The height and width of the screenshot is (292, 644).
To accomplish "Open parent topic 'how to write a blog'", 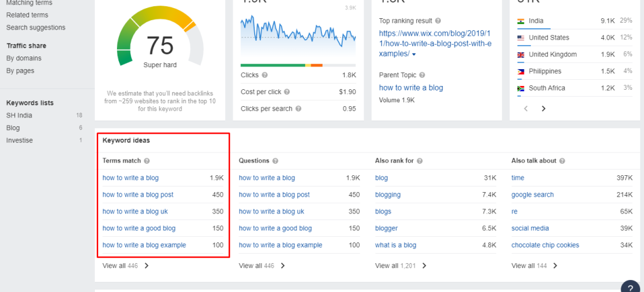I will 411,88.
